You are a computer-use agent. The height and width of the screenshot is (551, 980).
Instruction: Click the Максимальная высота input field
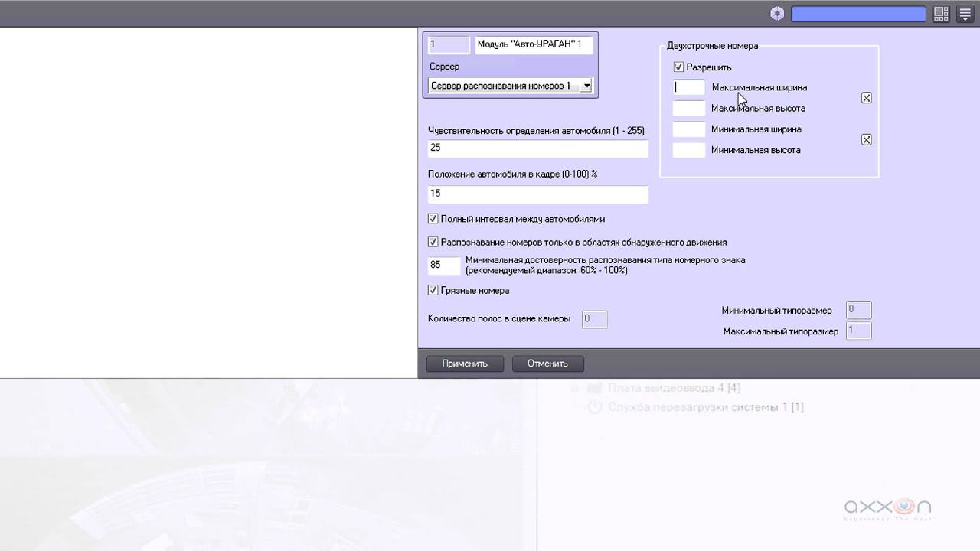point(689,109)
